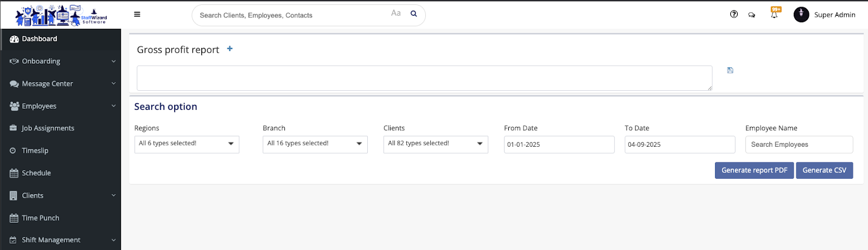Open the Clients filter dropdown

coord(436,144)
